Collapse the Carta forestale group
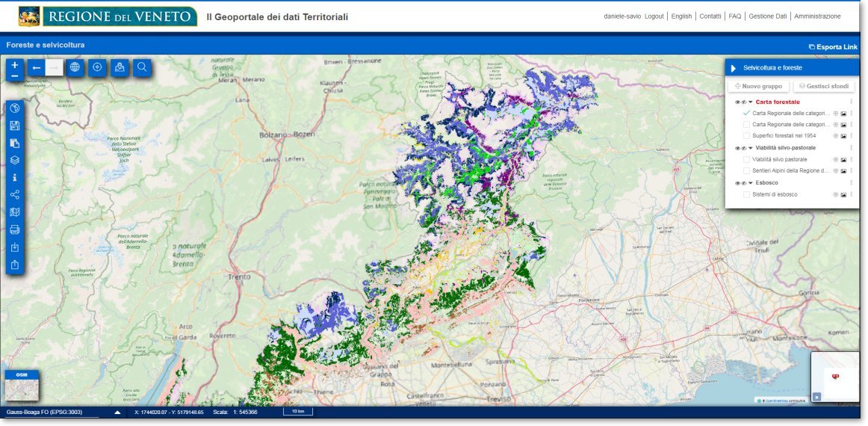868x426 pixels. 751,102
